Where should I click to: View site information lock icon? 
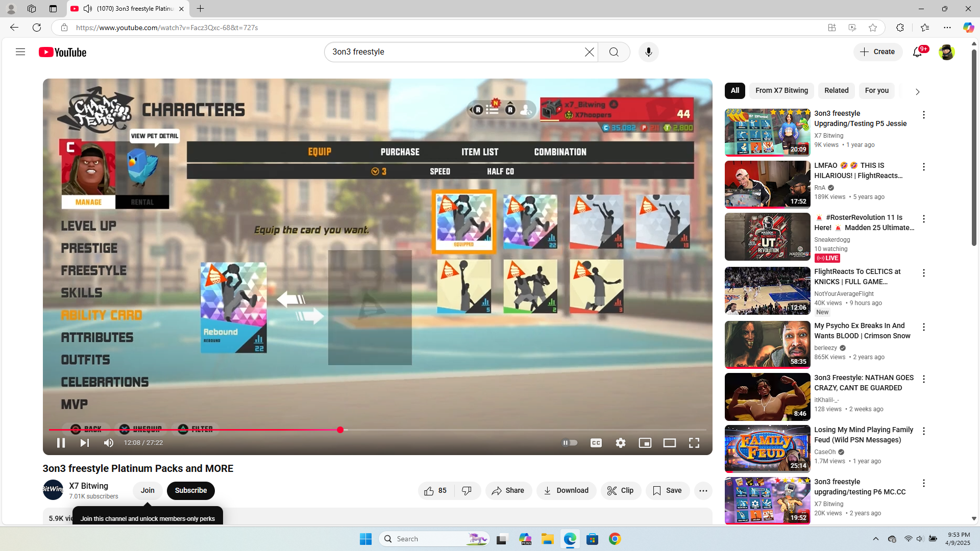pyautogui.click(x=64, y=28)
